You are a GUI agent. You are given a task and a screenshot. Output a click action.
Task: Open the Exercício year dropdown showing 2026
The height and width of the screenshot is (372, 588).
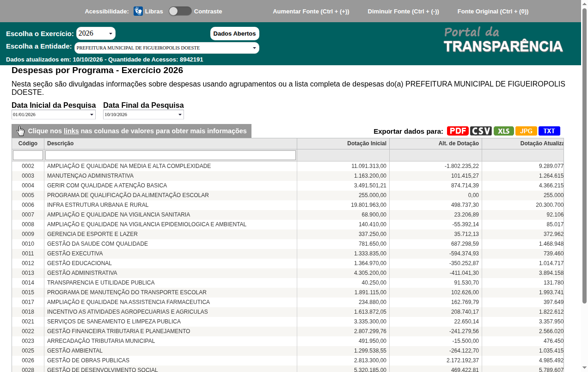(x=96, y=33)
